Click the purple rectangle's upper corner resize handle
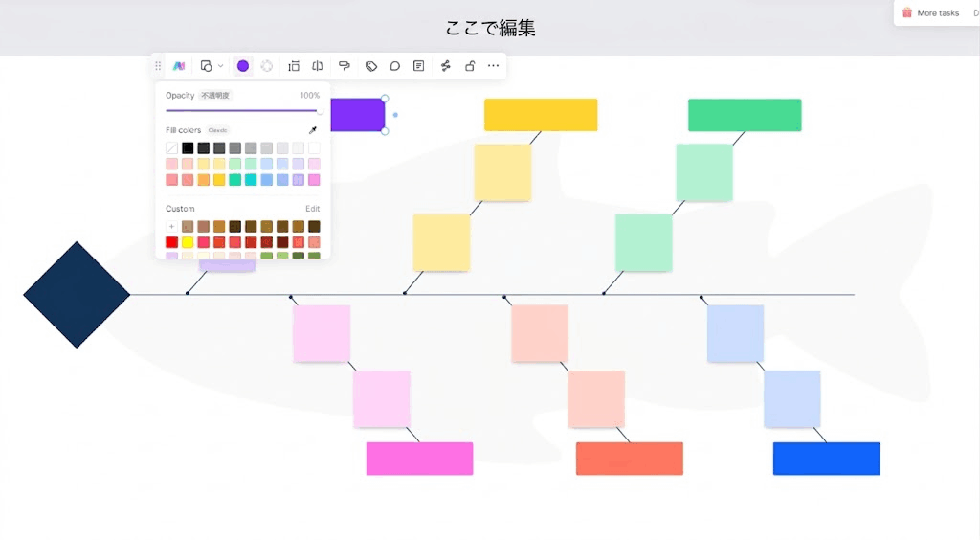The height and width of the screenshot is (540, 980). [x=385, y=98]
